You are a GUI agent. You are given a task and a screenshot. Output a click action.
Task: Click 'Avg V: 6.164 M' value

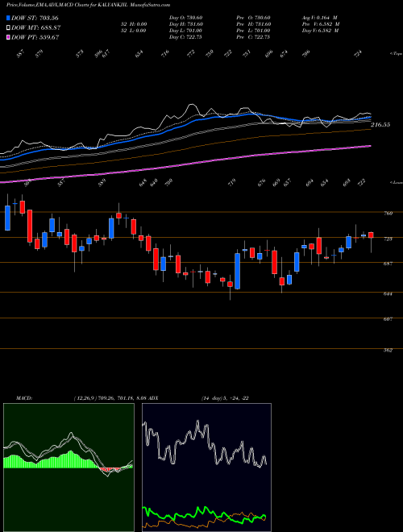[320, 18]
